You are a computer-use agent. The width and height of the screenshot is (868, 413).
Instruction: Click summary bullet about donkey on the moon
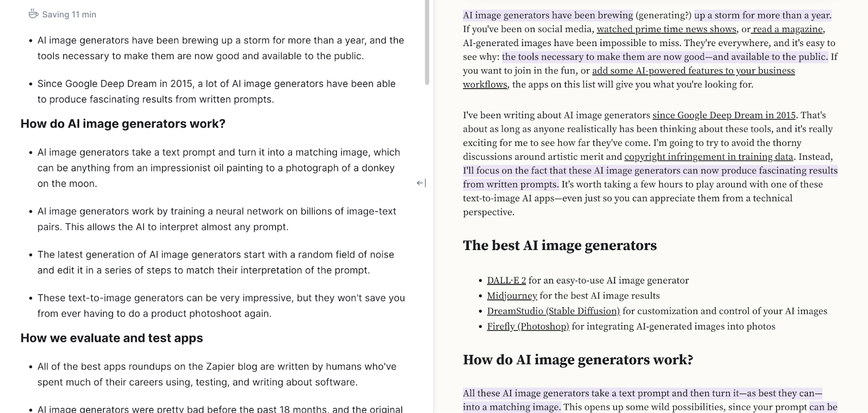pos(219,167)
